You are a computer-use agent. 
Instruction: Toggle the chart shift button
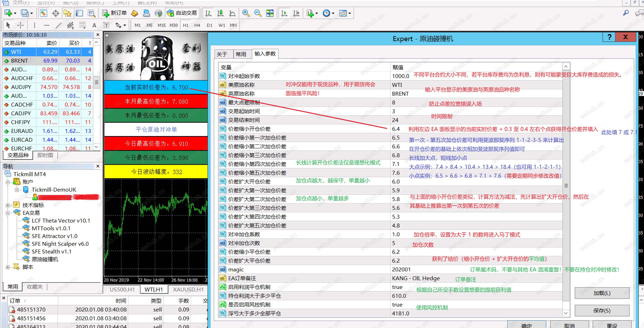coord(296,13)
